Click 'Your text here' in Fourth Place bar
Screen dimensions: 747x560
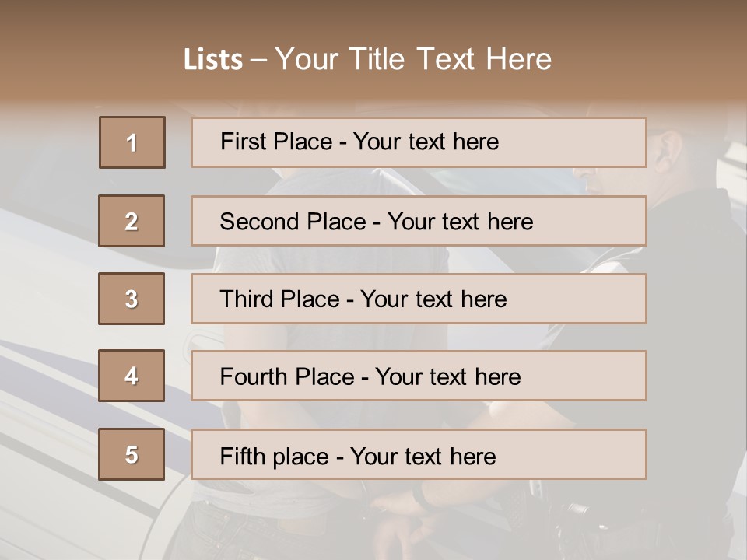[x=448, y=377]
